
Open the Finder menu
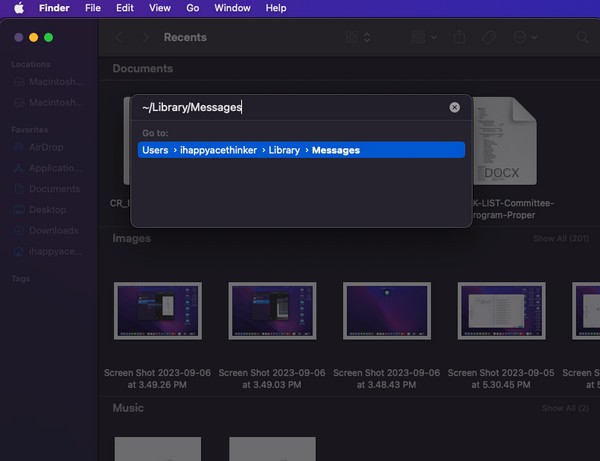(54, 8)
